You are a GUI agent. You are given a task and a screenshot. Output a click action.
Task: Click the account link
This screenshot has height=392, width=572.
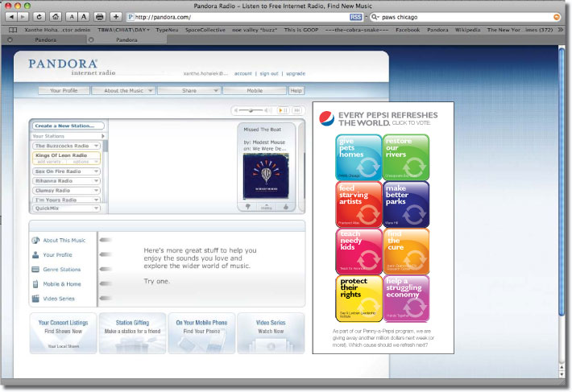click(243, 73)
